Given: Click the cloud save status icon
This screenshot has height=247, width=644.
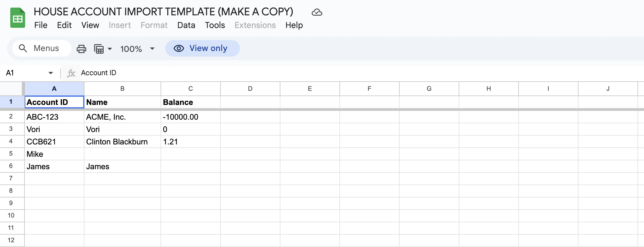Looking at the screenshot, I should [317, 12].
